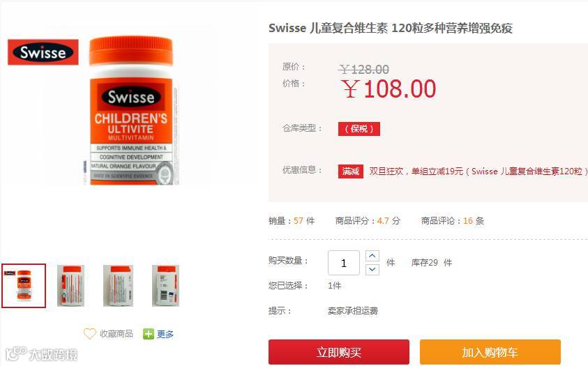The width and height of the screenshot is (588, 366).
Task: Click the 加入购物车 add to cart button
Action: coord(490,352)
